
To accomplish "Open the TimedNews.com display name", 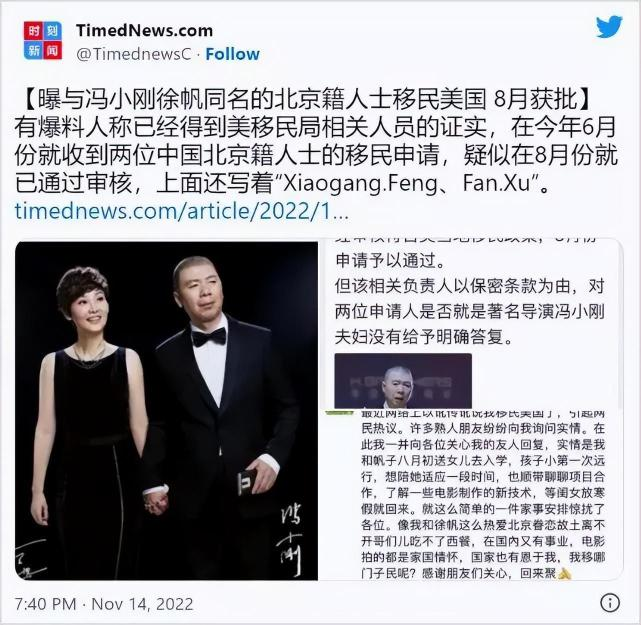I will coord(144,31).
